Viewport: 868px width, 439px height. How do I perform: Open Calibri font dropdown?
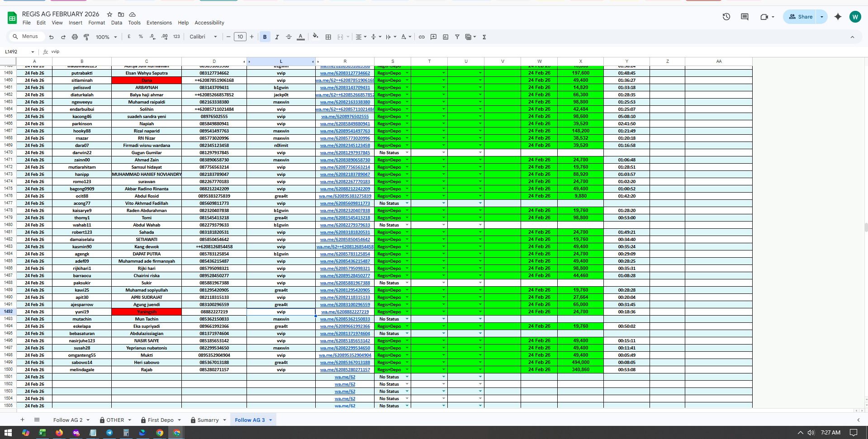[203, 37]
